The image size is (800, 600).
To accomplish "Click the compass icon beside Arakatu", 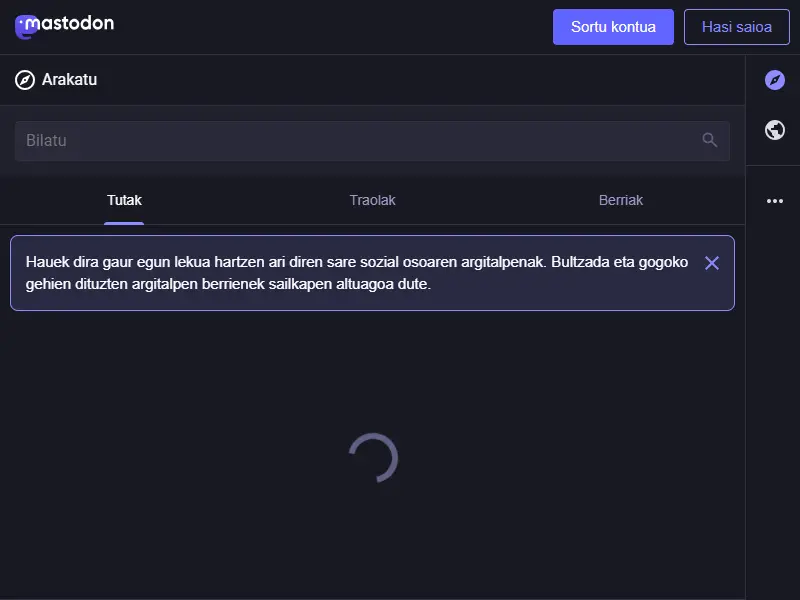I will click(x=25, y=80).
